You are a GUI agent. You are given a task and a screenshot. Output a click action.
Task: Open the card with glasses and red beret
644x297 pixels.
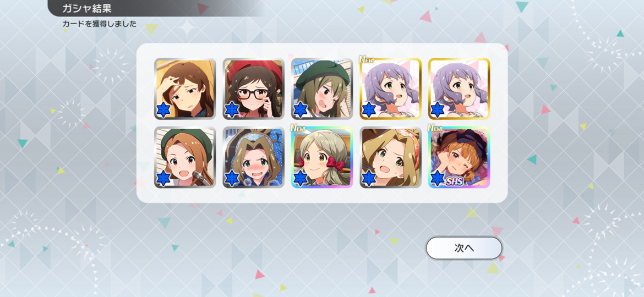pos(253,89)
